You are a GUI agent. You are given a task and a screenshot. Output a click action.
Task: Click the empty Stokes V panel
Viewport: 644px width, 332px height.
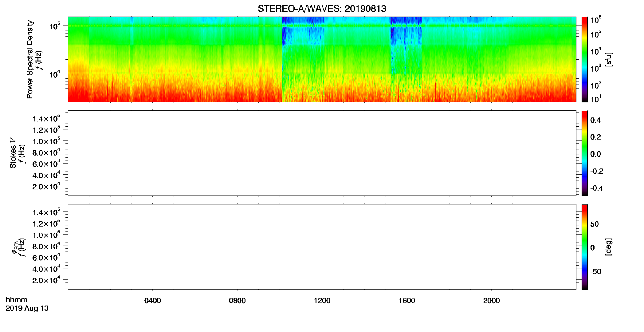click(322, 153)
